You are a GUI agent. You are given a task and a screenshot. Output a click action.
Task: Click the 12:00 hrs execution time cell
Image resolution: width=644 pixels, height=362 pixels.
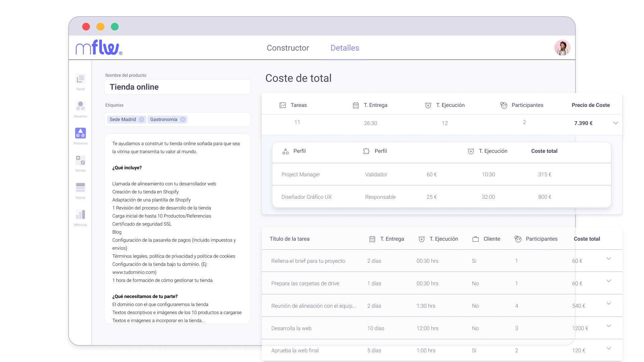[427, 328]
